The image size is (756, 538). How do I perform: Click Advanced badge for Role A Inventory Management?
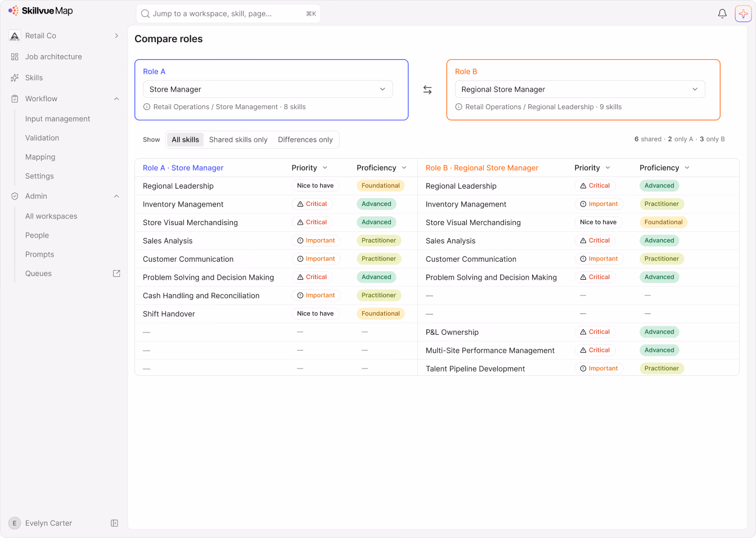pos(376,204)
